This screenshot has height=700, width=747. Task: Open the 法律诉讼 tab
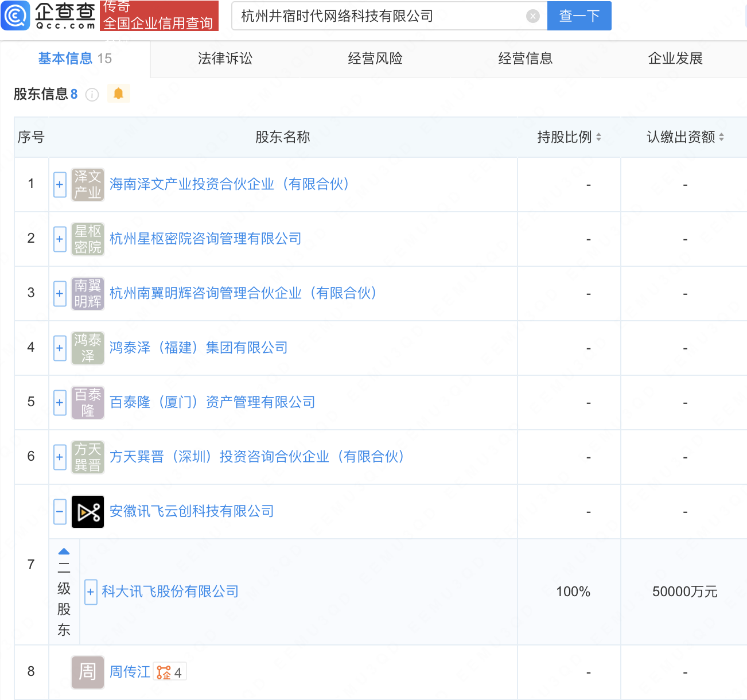[225, 59]
